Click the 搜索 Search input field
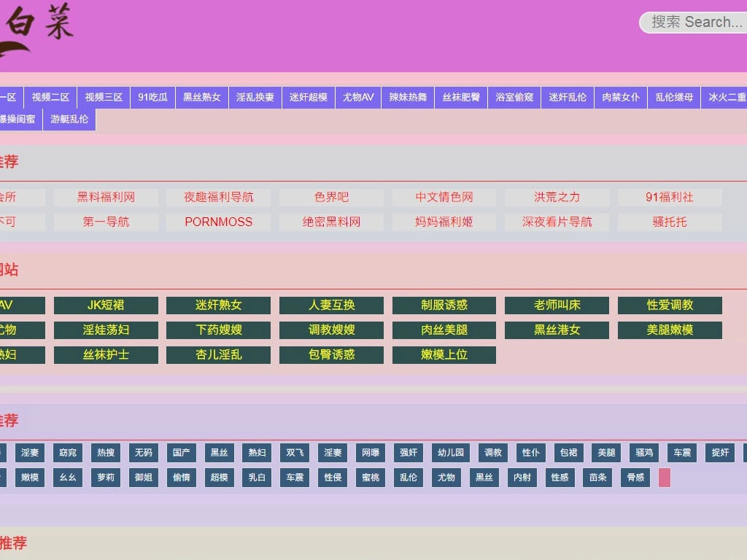The height and width of the screenshot is (560, 747). (695, 22)
